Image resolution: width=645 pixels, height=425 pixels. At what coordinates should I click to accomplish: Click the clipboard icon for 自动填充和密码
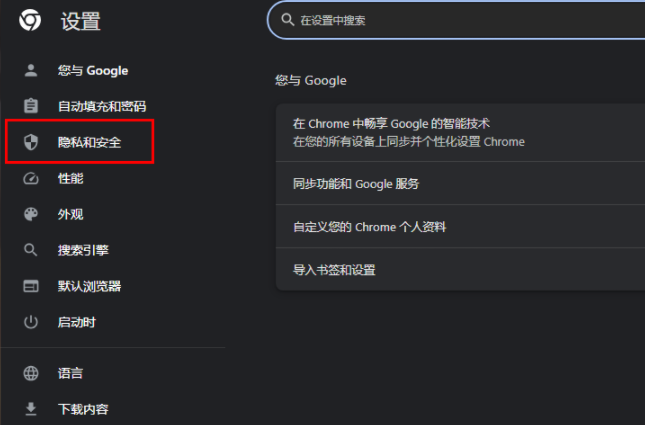click(x=31, y=106)
